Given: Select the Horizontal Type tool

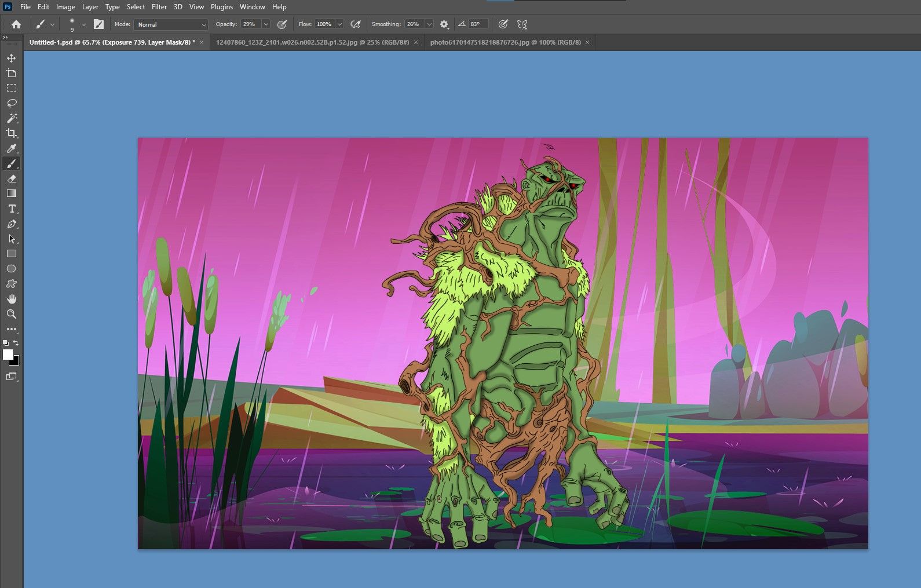Looking at the screenshot, I should click(x=12, y=209).
